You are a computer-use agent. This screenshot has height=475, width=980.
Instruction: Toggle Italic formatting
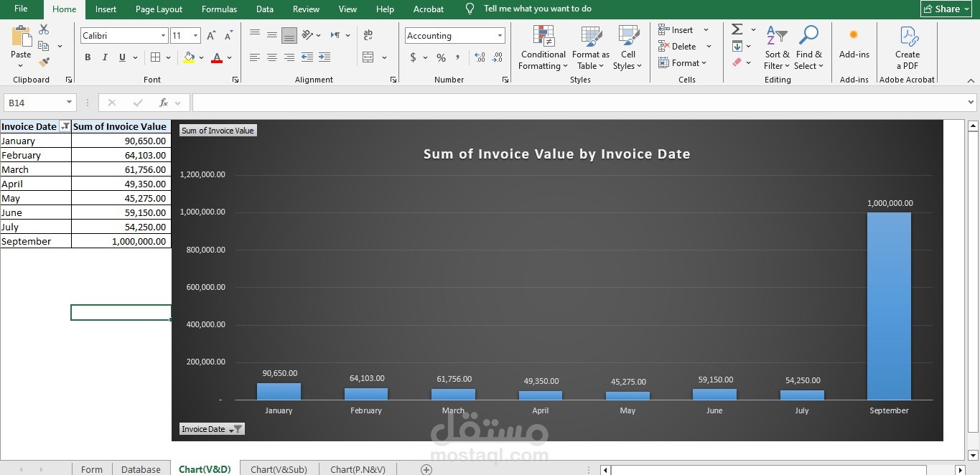[105, 57]
